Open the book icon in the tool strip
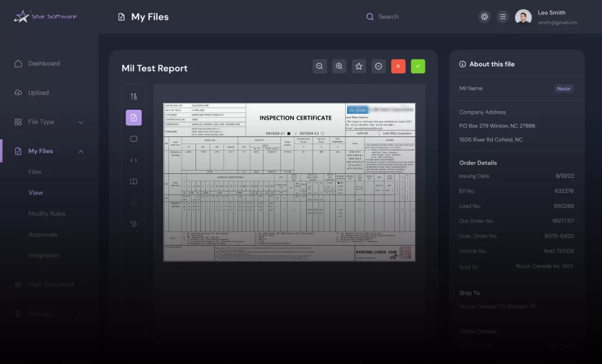The height and width of the screenshot is (364, 602). pyautogui.click(x=133, y=182)
